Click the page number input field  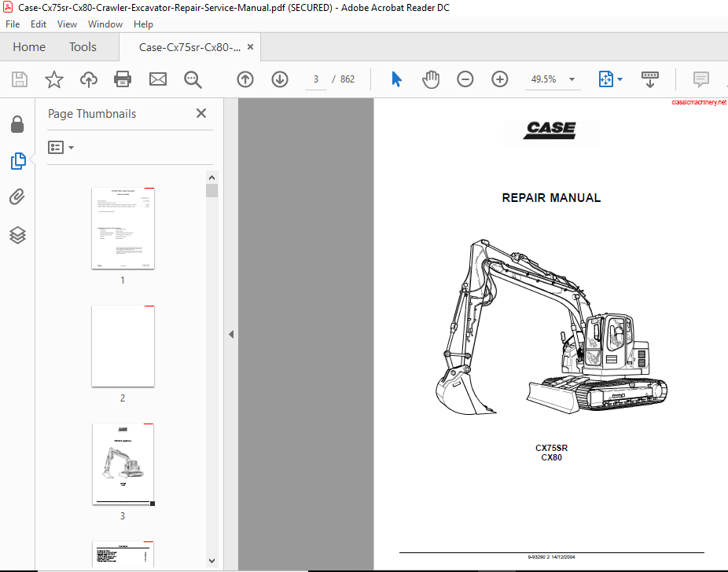pos(316,79)
